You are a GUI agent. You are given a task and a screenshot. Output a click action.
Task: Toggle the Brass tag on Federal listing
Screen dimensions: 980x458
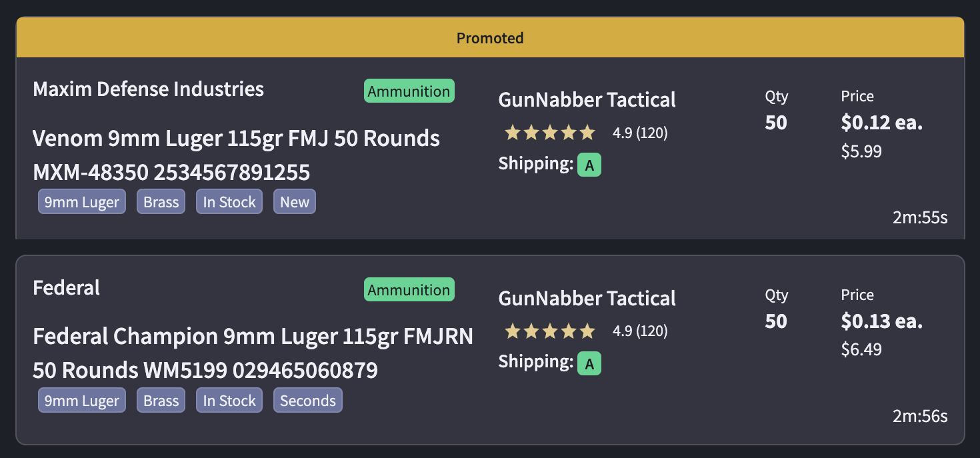coord(161,400)
